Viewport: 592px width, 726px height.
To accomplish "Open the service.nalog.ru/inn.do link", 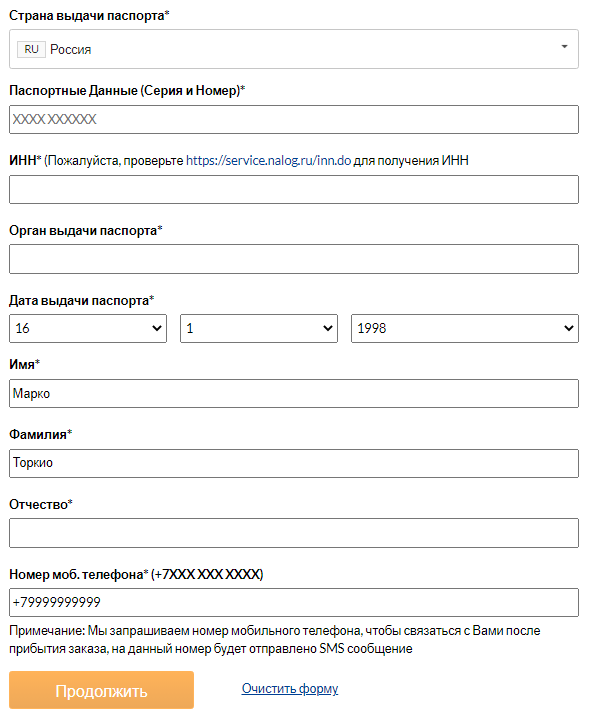I will 268,160.
